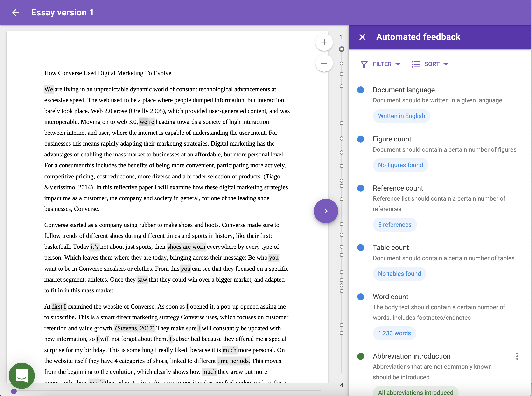This screenshot has width=532, height=396.
Task: Close the Automated feedback panel
Action: coord(362,37)
